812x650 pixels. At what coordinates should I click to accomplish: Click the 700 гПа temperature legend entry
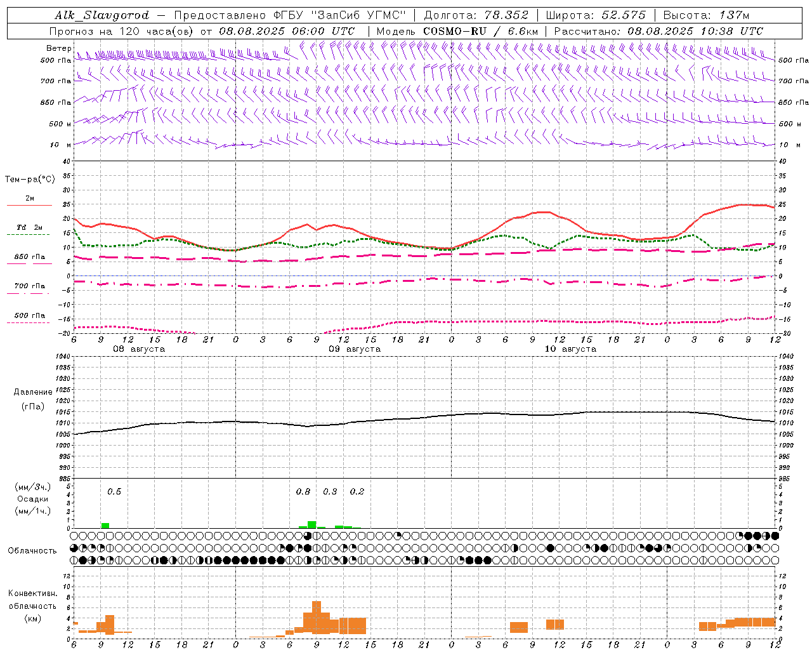click(x=29, y=286)
